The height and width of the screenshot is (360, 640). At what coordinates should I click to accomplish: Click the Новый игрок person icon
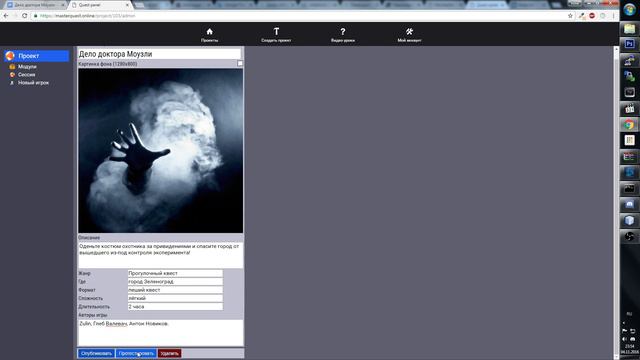[12, 83]
